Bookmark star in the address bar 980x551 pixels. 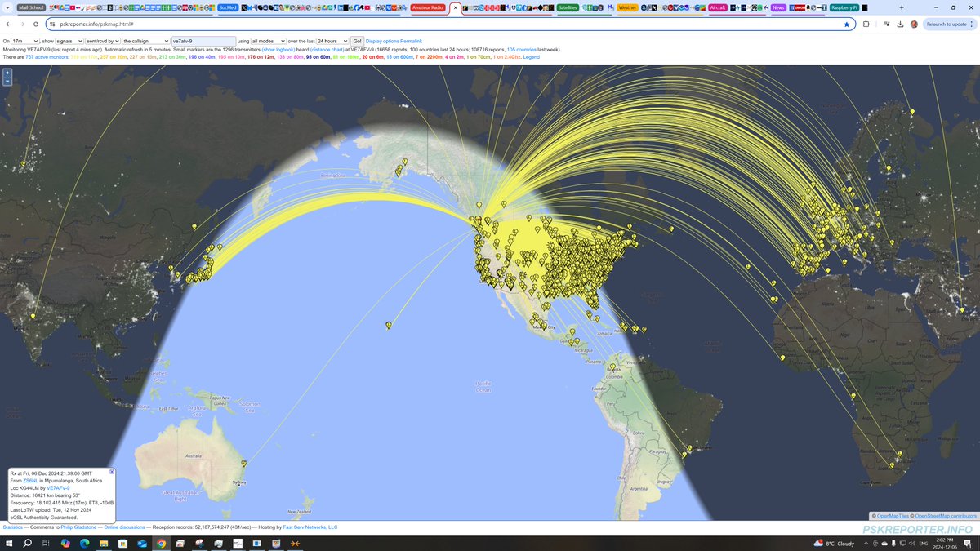point(847,24)
